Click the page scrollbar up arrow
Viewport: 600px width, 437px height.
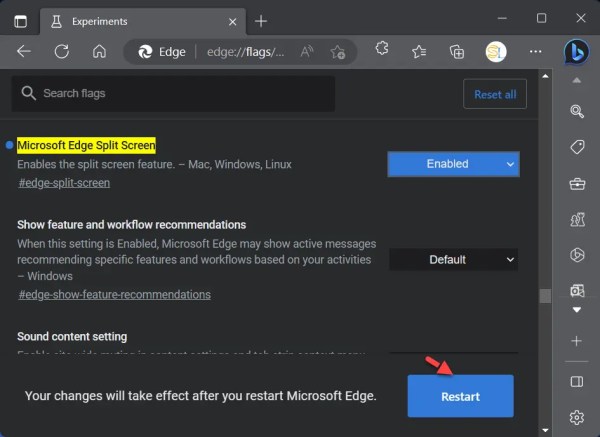(x=545, y=76)
